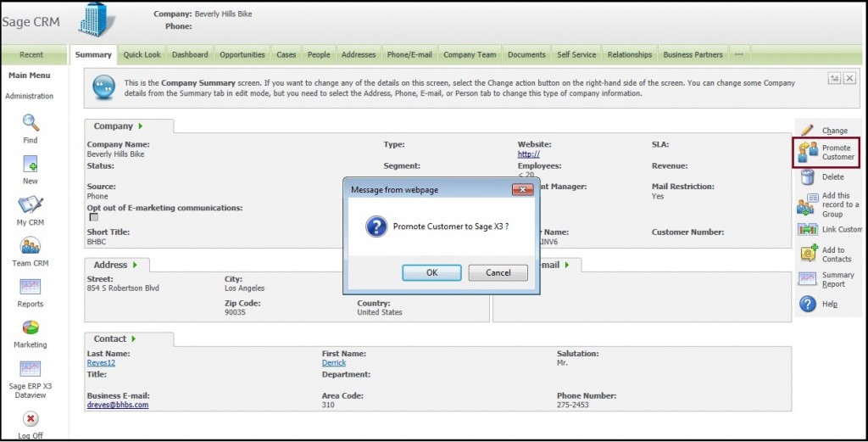Click the 854 S Robertson Blvd street value
This screenshot has width=868, height=442.
(123, 288)
